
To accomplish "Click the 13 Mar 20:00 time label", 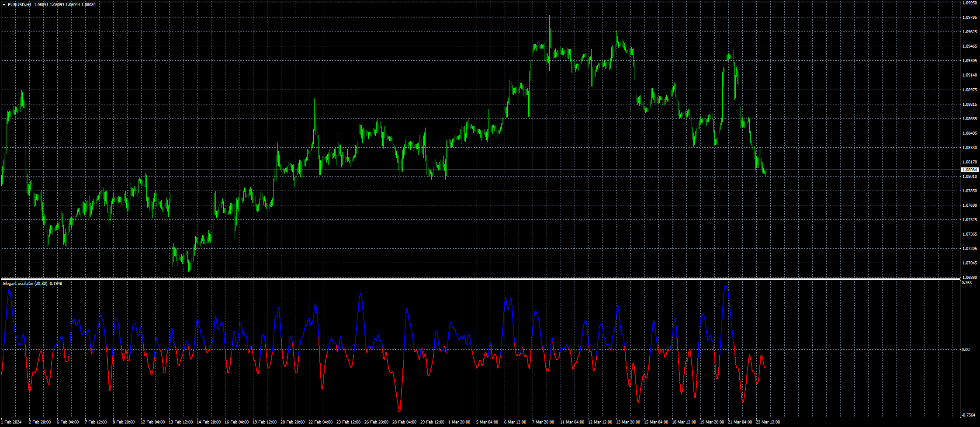I will tap(628, 422).
